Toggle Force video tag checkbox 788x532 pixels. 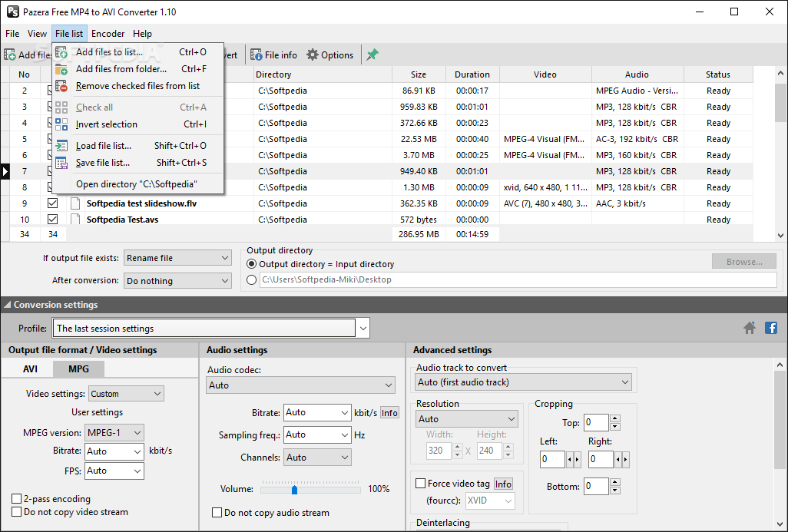(421, 484)
